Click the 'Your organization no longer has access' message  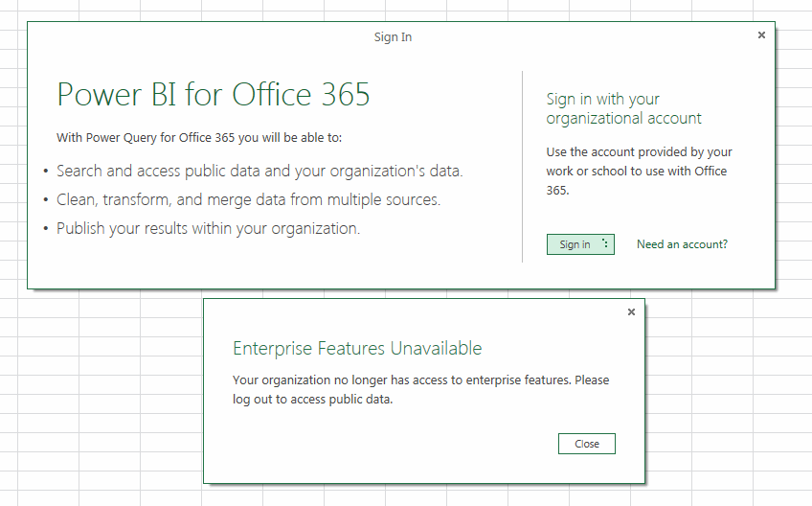coord(420,389)
